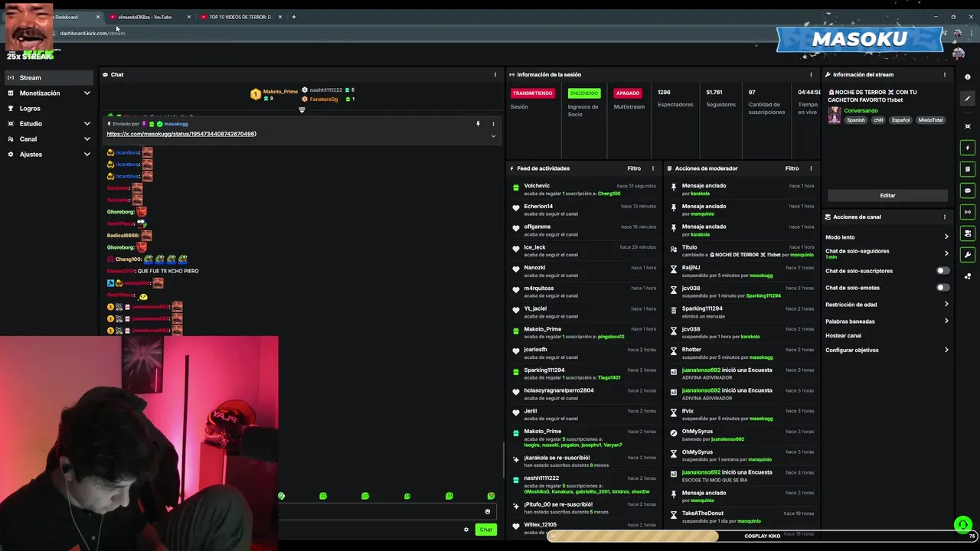
Task: Click the wrench sidebar icon
Action: click(x=968, y=255)
